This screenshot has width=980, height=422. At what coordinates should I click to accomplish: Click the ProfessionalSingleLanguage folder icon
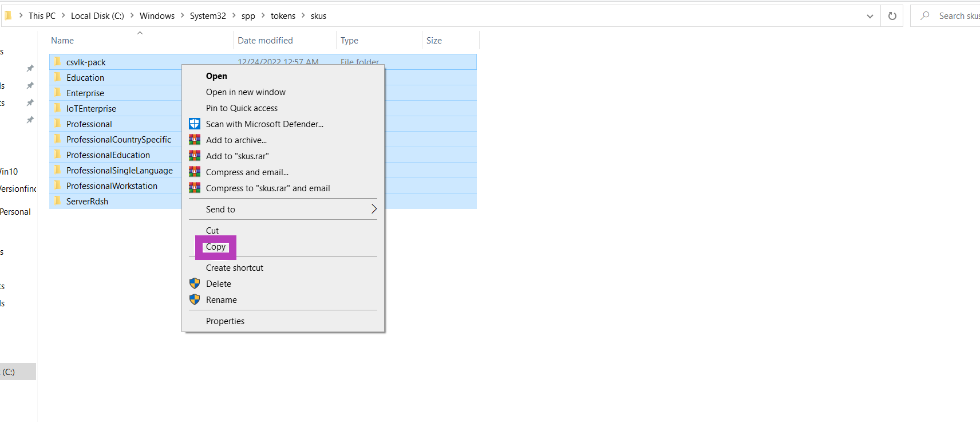[x=57, y=169]
